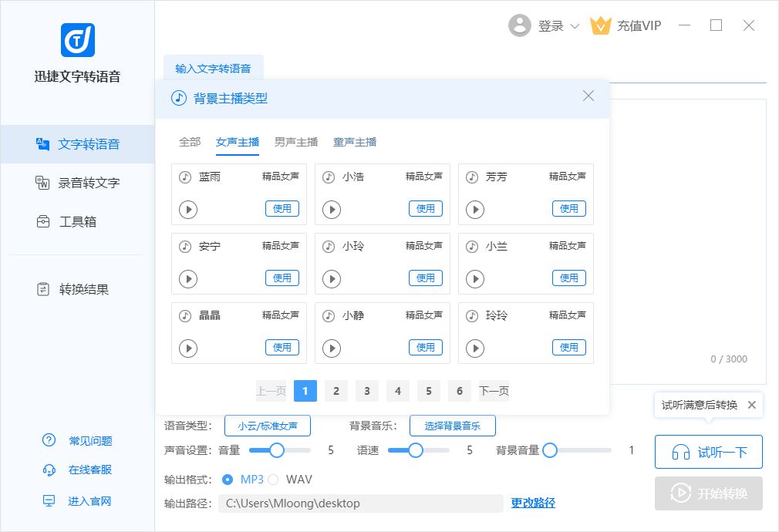Click the music note icon beside 玲玲
This screenshot has height=532, width=779.
(473, 316)
